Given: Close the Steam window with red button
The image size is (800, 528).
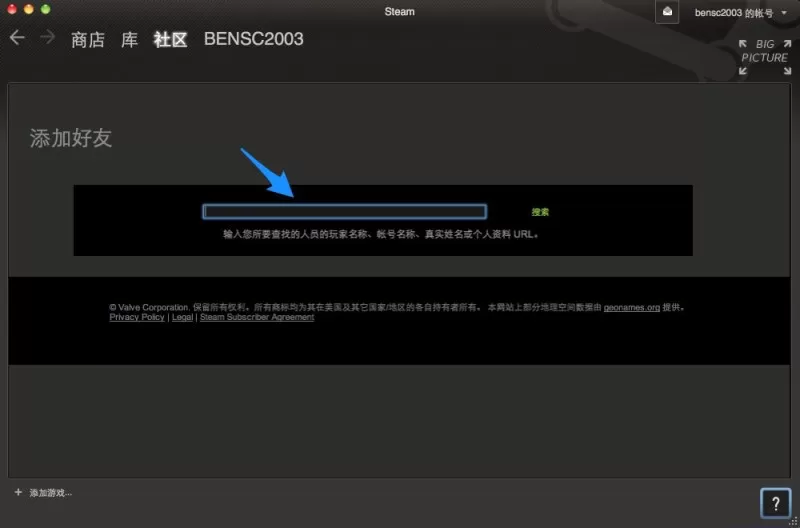Looking at the screenshot, I should (12, 9).
